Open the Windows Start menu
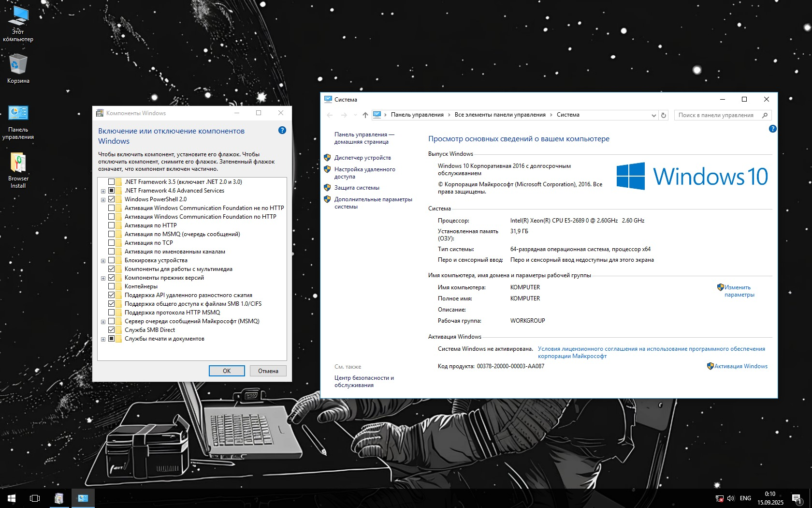 click(x=12, y=498)
